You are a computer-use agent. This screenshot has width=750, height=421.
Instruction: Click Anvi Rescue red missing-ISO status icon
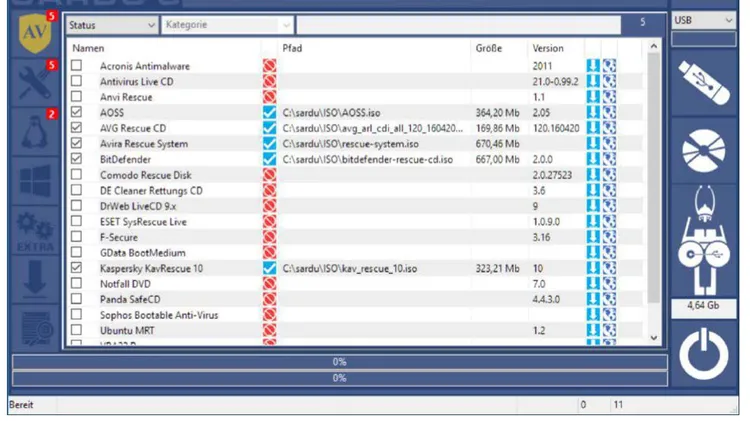point(269,97)
